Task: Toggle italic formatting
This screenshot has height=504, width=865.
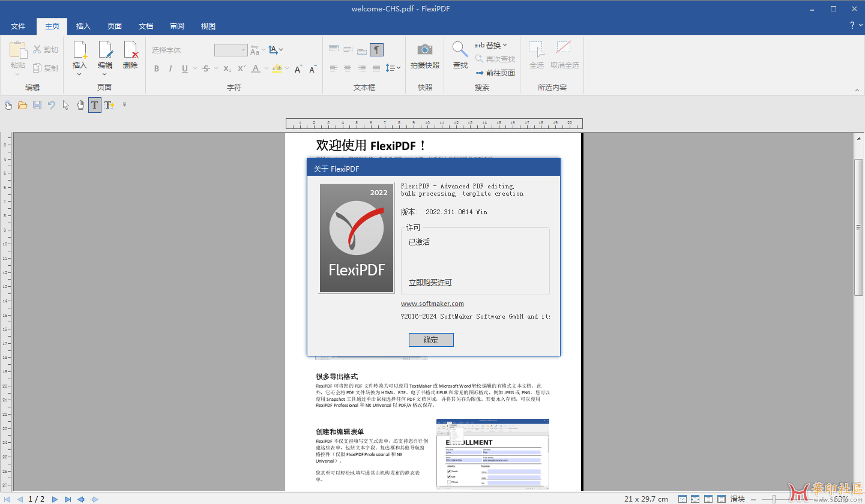Action: [x=170, y=69]
